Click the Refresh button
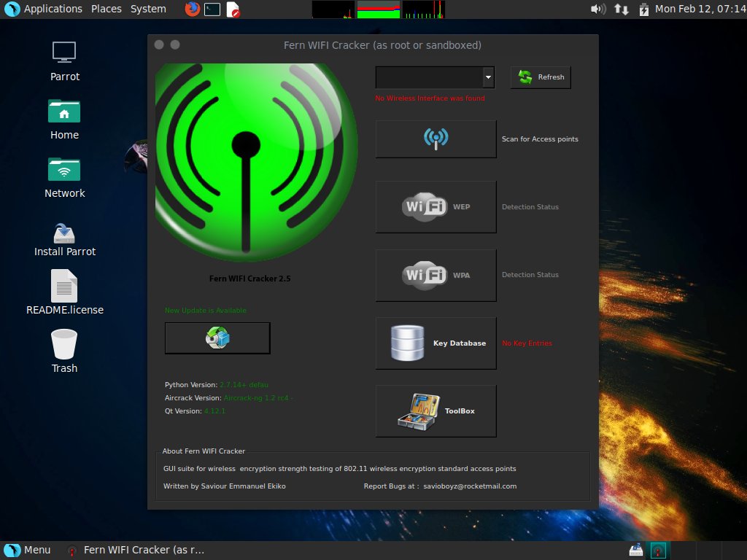747x560 pixels. [541, 77]
